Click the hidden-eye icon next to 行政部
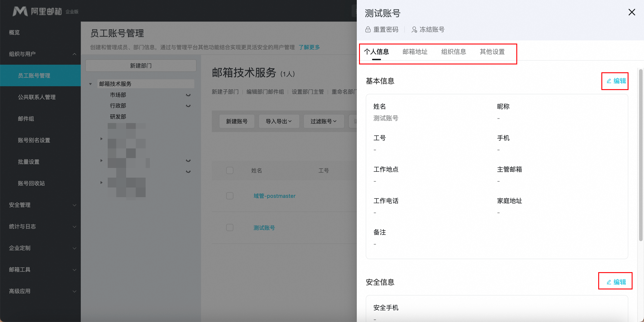Screen dimensions: 644x322 188,106
